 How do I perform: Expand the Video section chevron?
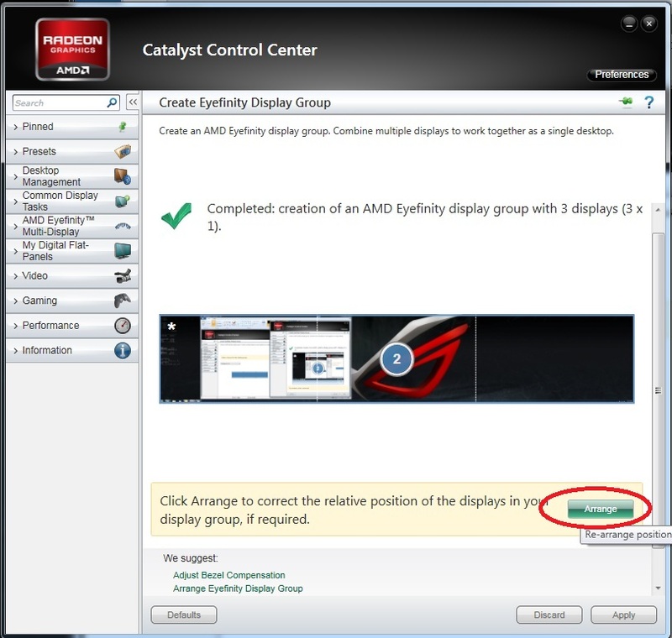15,275
